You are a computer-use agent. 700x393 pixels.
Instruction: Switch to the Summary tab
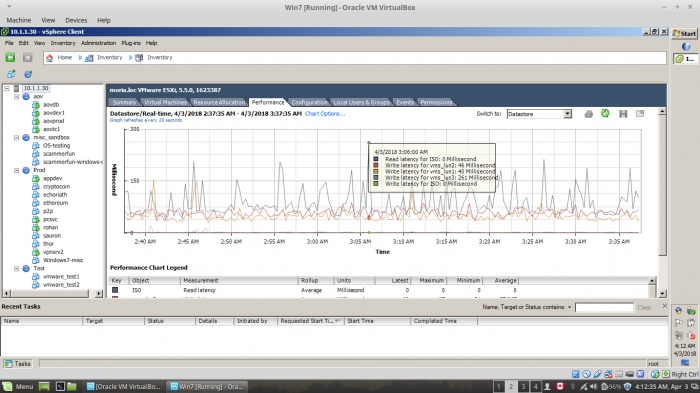(124, 102)
